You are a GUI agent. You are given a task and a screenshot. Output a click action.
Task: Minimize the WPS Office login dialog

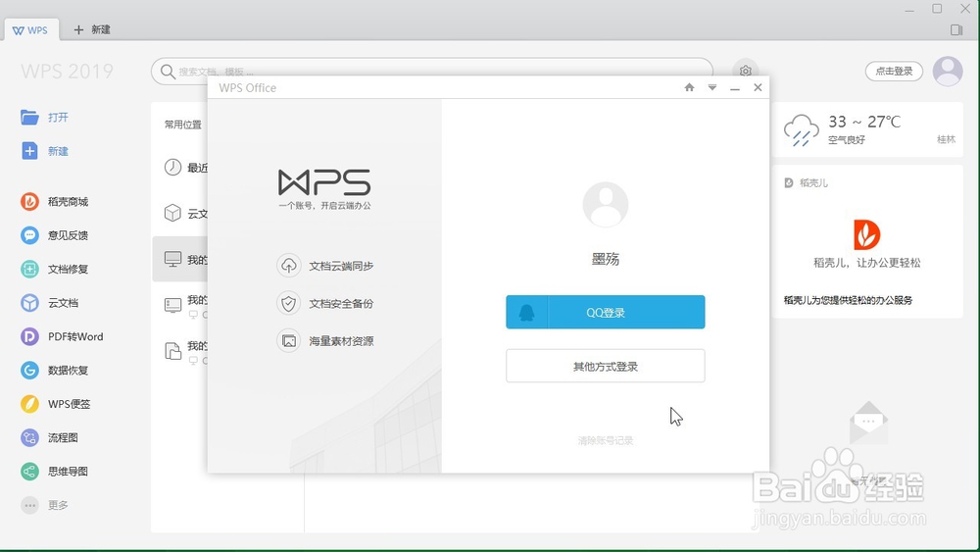pyautogui.click(x=735, y=88)
